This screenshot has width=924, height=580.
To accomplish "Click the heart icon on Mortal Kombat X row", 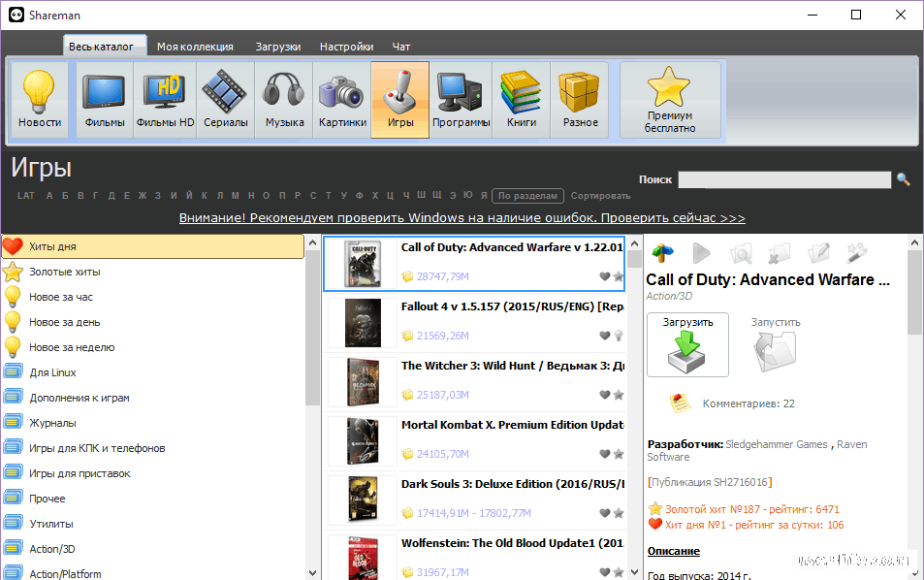I will pyautogui.click(x=605, y=454).
